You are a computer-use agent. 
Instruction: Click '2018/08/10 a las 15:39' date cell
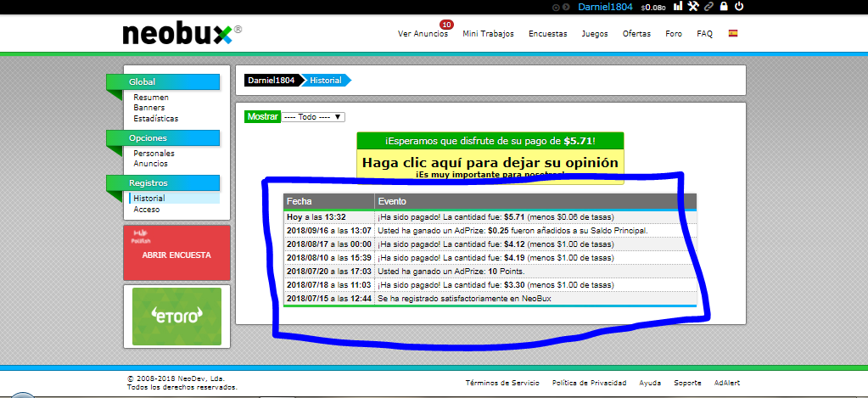329,258
